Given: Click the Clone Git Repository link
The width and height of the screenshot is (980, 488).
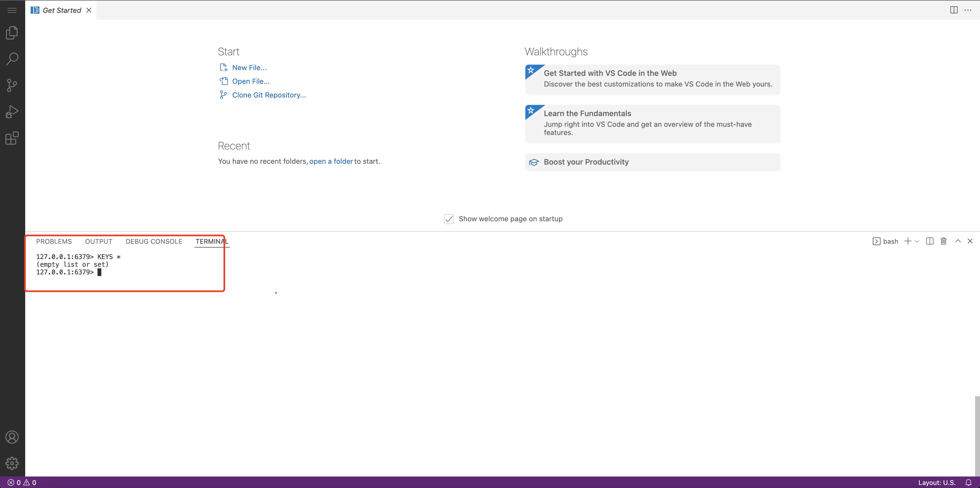Looking at the screenshot, I should (x=269, y=95).
